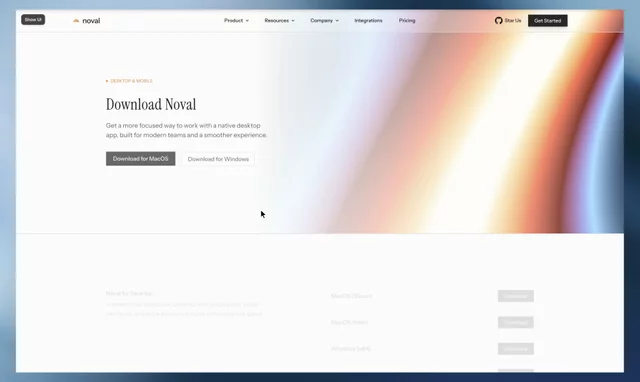Click the GitHub icon beside Star Us
The image size is (640, 382).
[498, 20]
